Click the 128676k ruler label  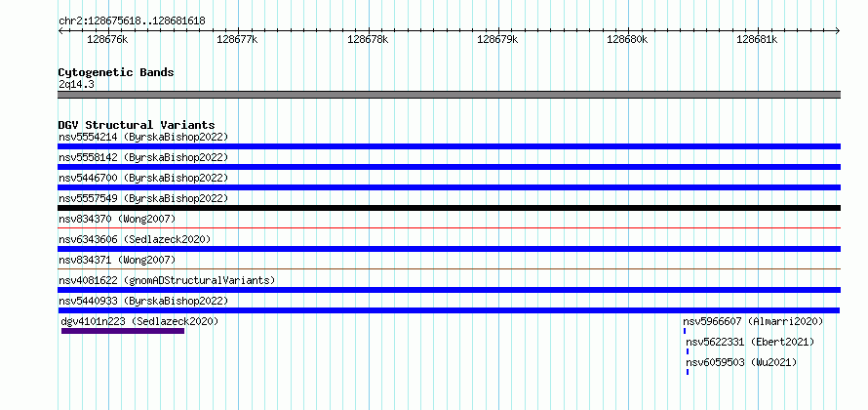pyautogui.click(x=107, y=39)
